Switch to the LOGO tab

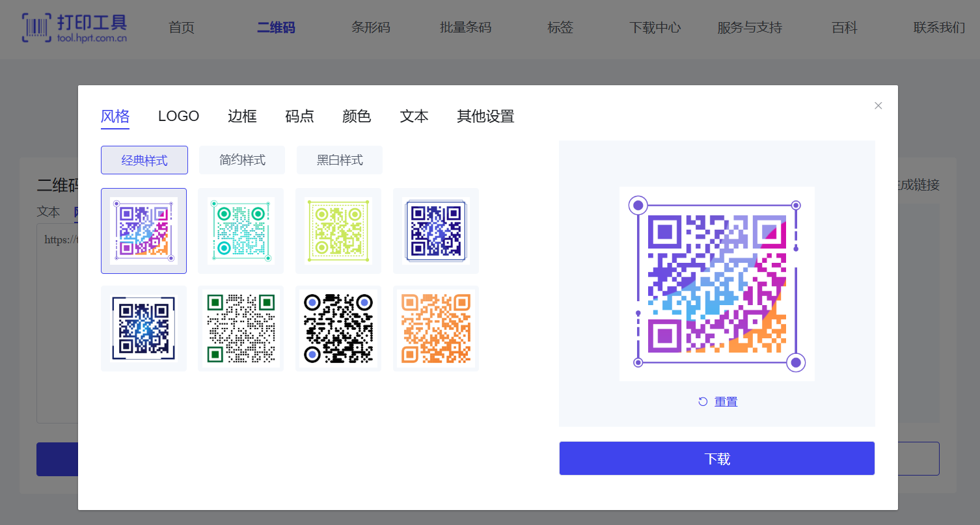click(178, 116)
